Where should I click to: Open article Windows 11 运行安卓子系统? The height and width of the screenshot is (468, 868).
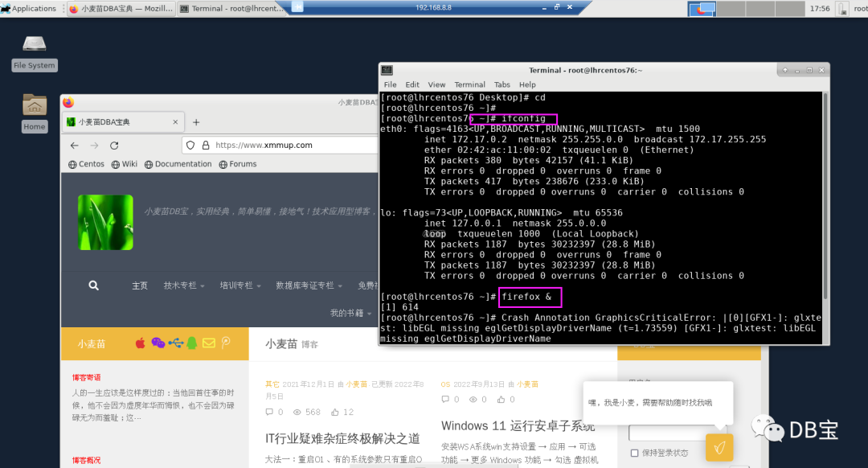pos(518,426)
